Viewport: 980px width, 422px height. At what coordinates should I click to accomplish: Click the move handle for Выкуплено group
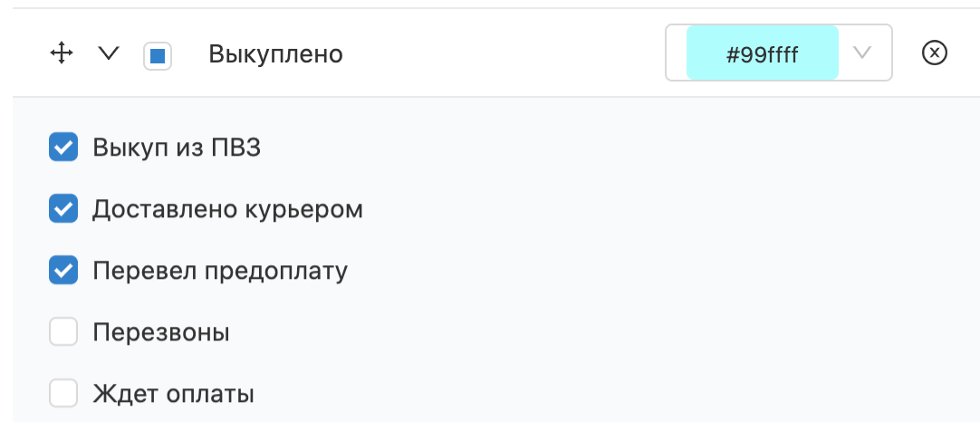62,53
